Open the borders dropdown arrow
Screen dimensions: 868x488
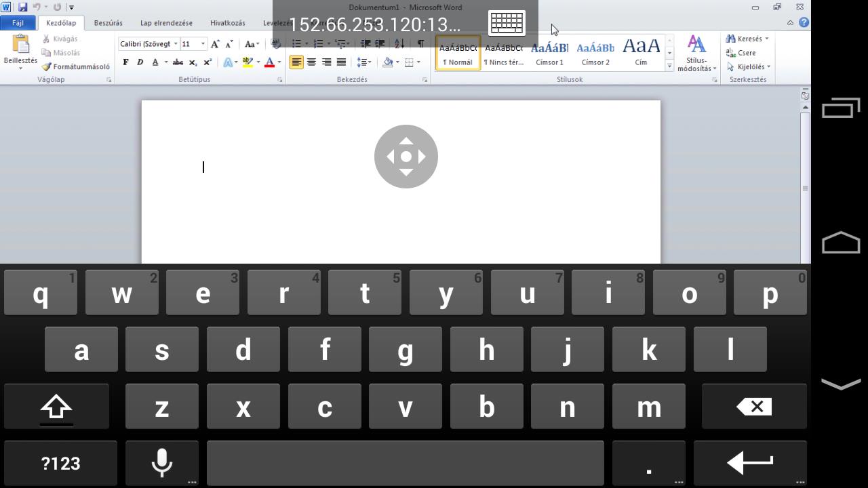point(418,62)
